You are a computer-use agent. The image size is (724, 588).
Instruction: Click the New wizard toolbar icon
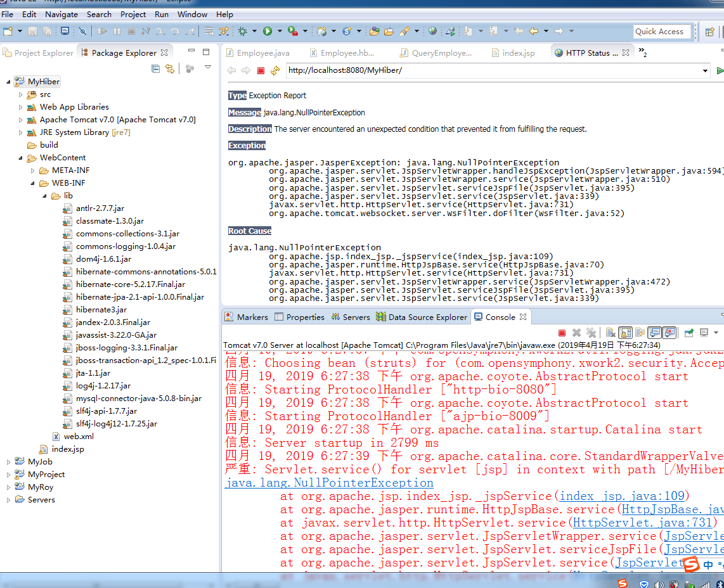pos(8,32)
